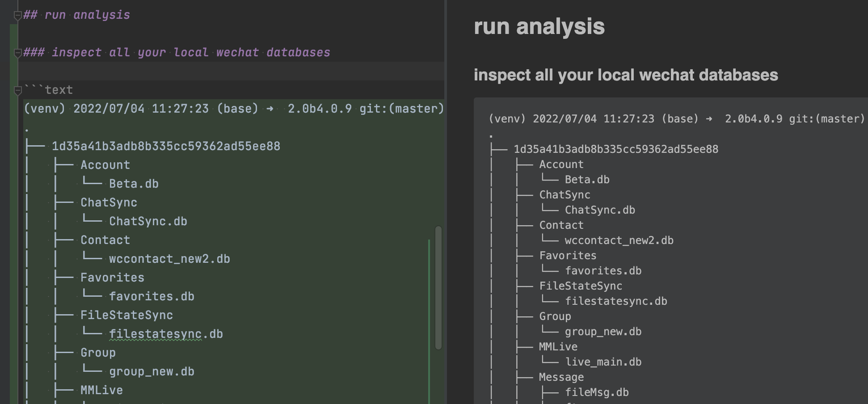Collapse the '## run analysis' heading fold
The image size is (868, 404).
pos(18,16)
